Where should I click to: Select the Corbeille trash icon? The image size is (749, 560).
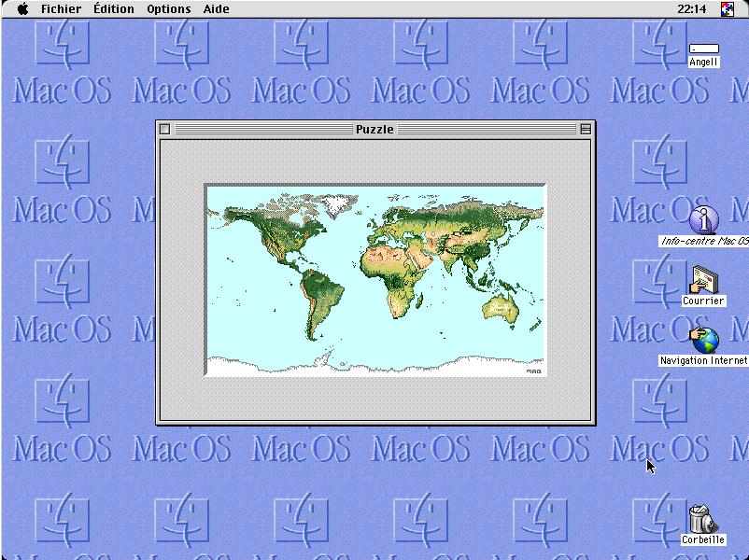tap(702, 519)
